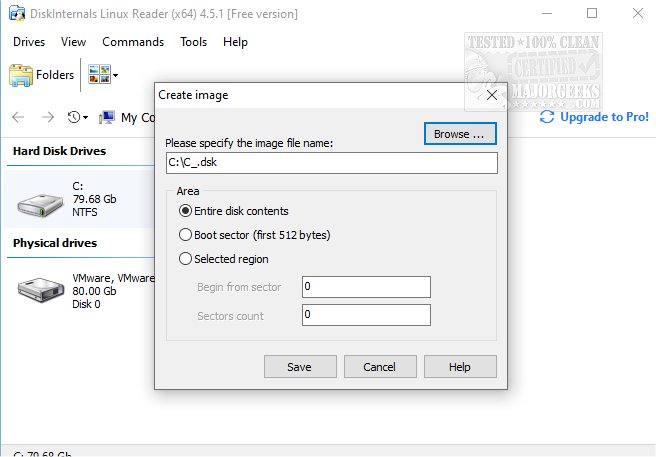Click the My Computer icon
Screen dimensions: 656x457
coord(107,117)
